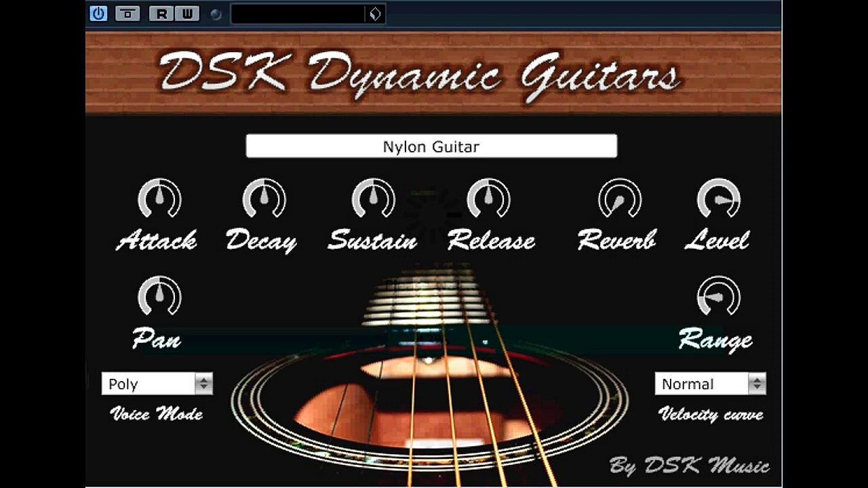The image size is (868, 488).
Task: Click the Range knob
Action: (719, 296)
